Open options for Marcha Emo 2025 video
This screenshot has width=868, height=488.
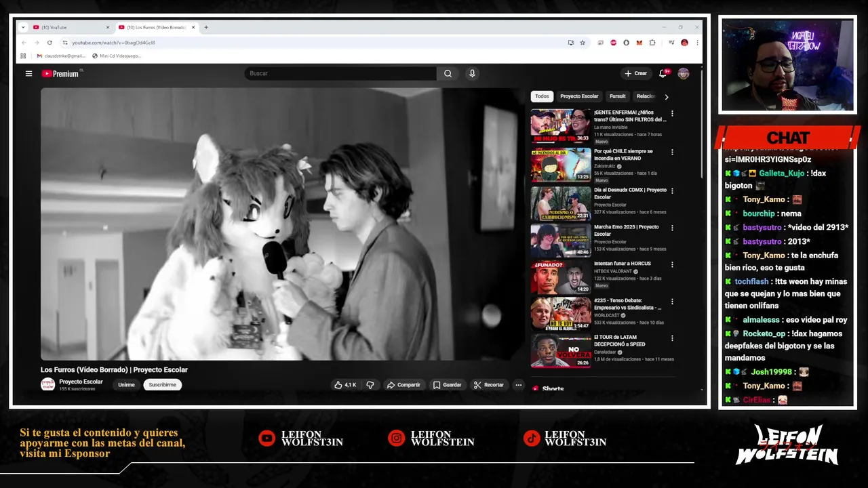672,228
